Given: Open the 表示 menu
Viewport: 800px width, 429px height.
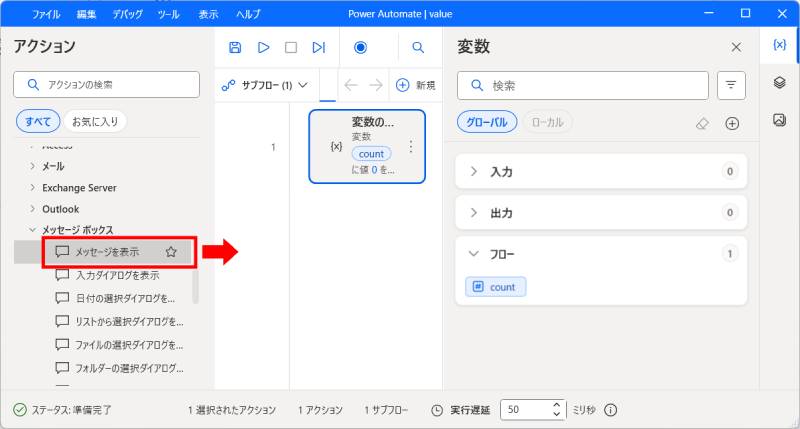Looking at the screenshot, I should pyautogui.click(x=208, y=14).
